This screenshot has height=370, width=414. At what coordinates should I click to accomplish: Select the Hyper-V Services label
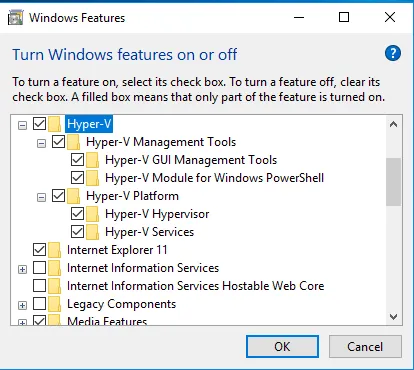tap(149, 232)
